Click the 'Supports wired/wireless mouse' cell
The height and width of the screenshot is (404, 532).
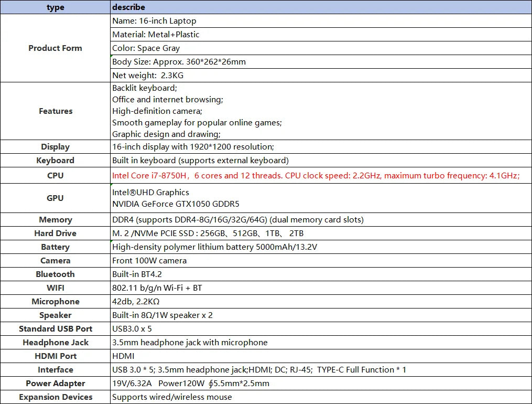pyautogui.click(x=172, y=397)
